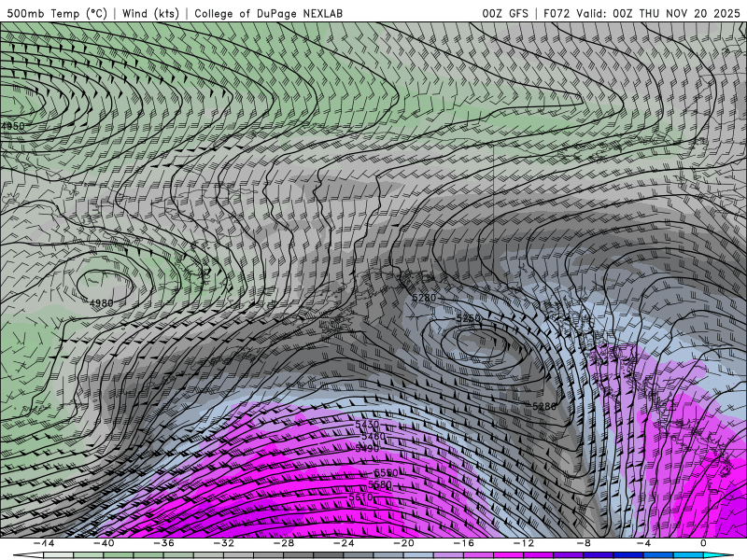Click the 5430 contour label
This screenshot has height=560, width=747.
click(367, 425)
